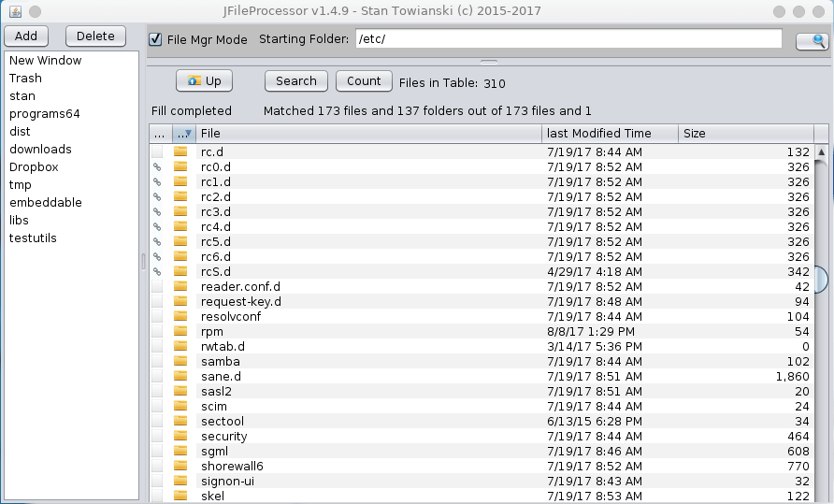Toggle the File Mgr Mode checkbox
Image resolution: width=834 pixels, height=504 pixels.
click(x=156, y=39)
